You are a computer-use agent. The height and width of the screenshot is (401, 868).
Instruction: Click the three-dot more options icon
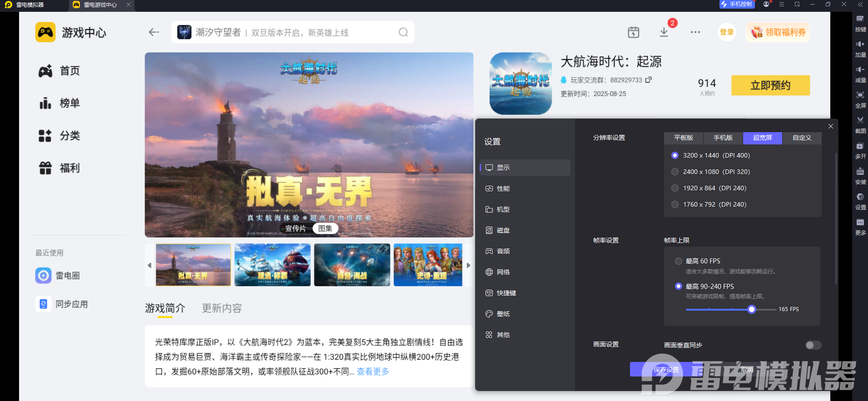click(x=695, y=32)
